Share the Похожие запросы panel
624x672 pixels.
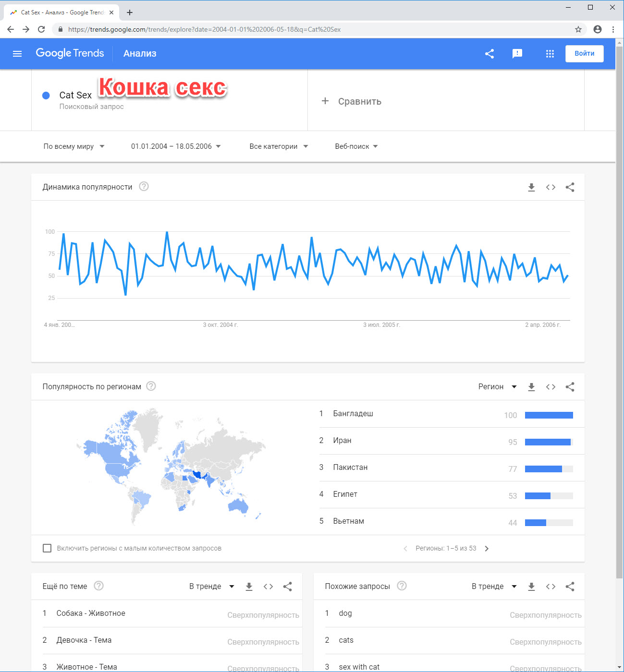(x=570, y=587)
